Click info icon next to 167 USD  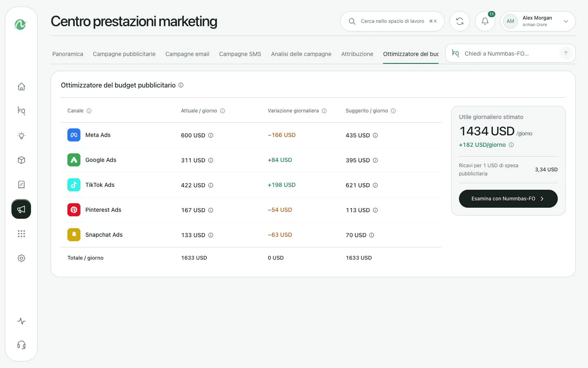tap(211, 210)
